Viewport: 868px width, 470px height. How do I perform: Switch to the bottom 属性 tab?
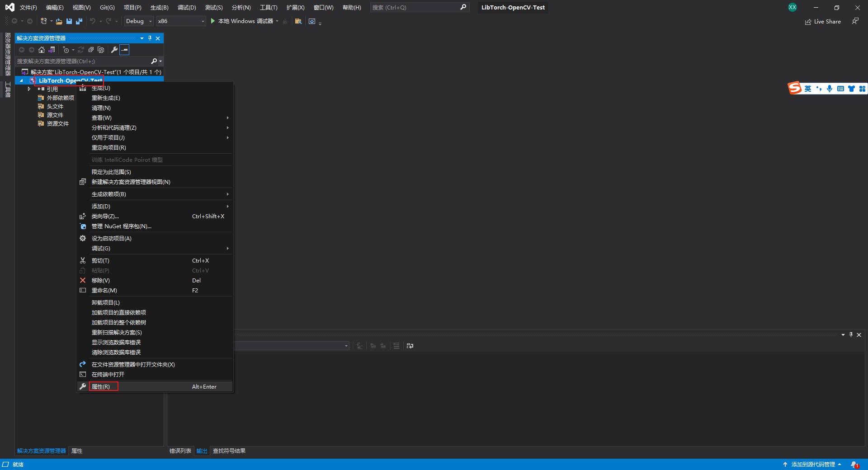click(x=77, y=451)
